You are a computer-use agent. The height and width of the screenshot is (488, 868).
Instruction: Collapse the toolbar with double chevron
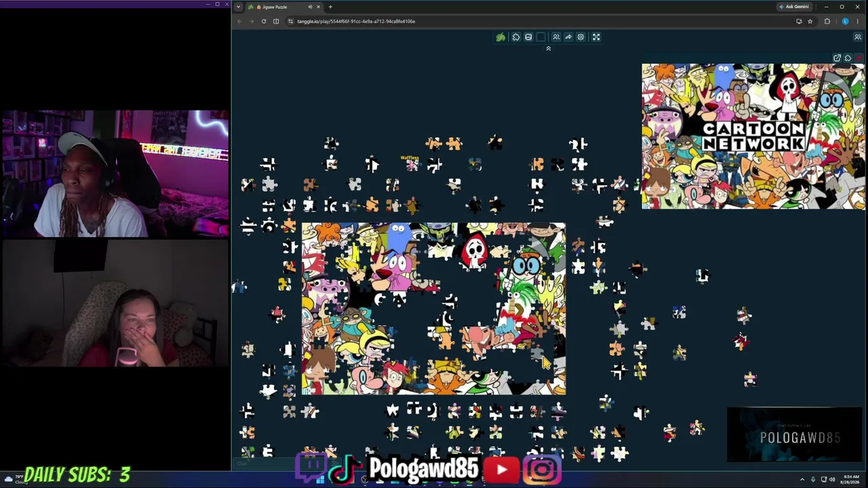pyautogui.click(x=549, y=49)
